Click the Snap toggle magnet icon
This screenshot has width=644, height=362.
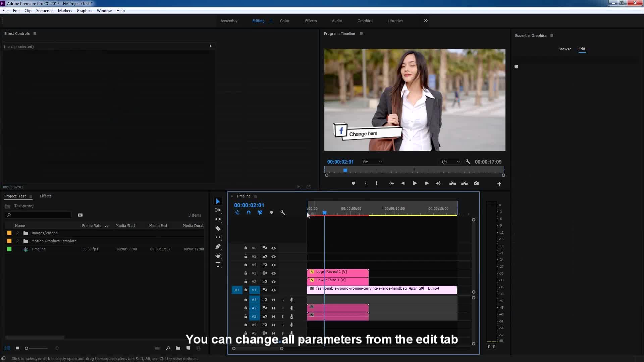coord(249,213)
